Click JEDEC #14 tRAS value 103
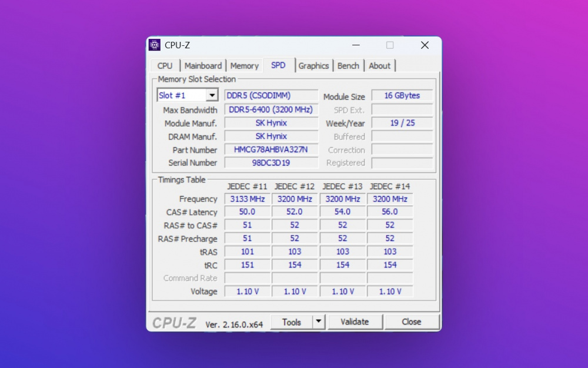Image resolution: width=588 pixels, height=368 pixels. [390, 251]
